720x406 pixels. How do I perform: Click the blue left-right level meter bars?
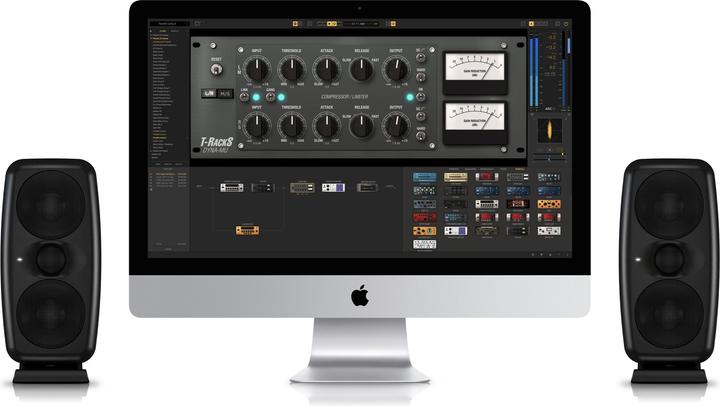[x=534, y=73]
